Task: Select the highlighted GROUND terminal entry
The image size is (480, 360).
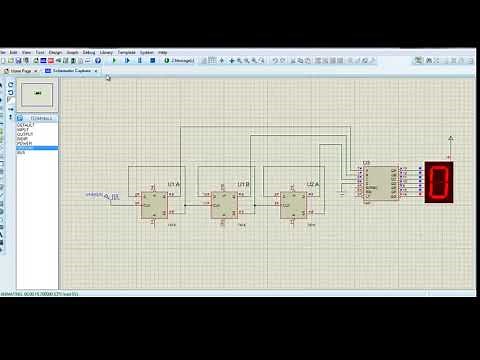Action: tap(37, 148)
